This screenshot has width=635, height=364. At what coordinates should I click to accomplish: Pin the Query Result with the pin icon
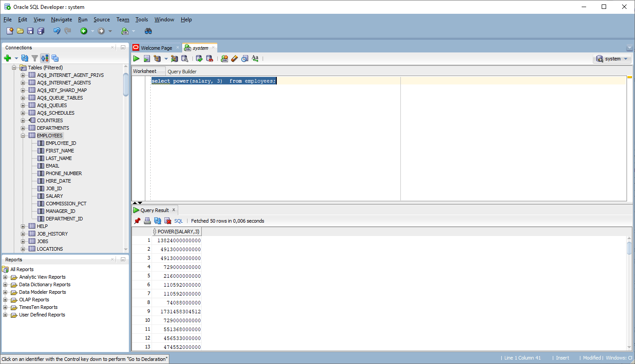(137, 220)
